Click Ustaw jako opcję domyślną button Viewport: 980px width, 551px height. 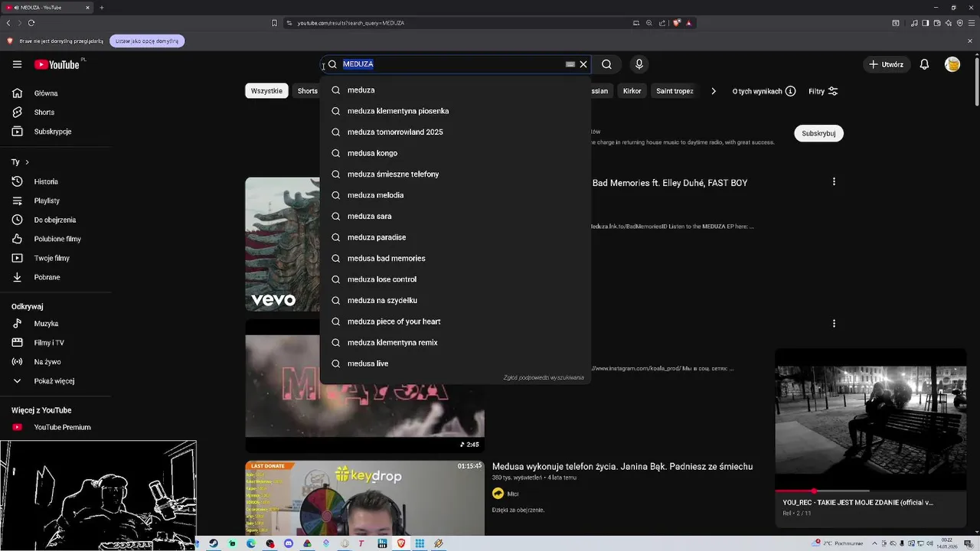tap(147, 41)
